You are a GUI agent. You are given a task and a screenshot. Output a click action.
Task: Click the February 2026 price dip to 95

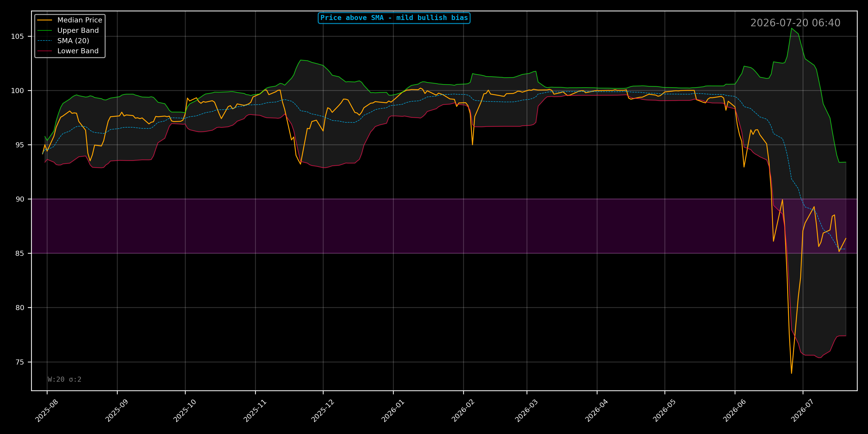(472, 145)
